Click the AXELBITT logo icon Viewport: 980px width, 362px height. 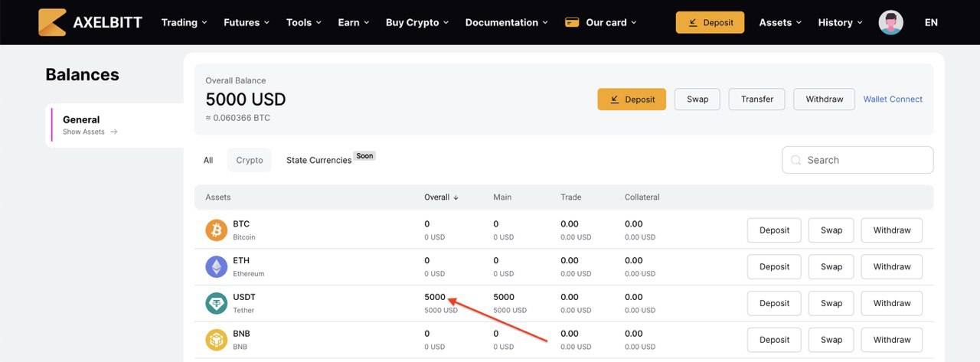pyautogui.click(x=52, y=22)
